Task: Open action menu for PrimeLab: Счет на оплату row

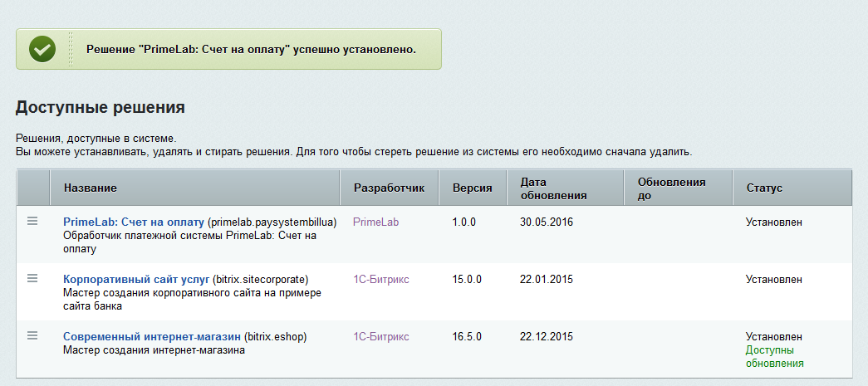Action: (32, 221)
